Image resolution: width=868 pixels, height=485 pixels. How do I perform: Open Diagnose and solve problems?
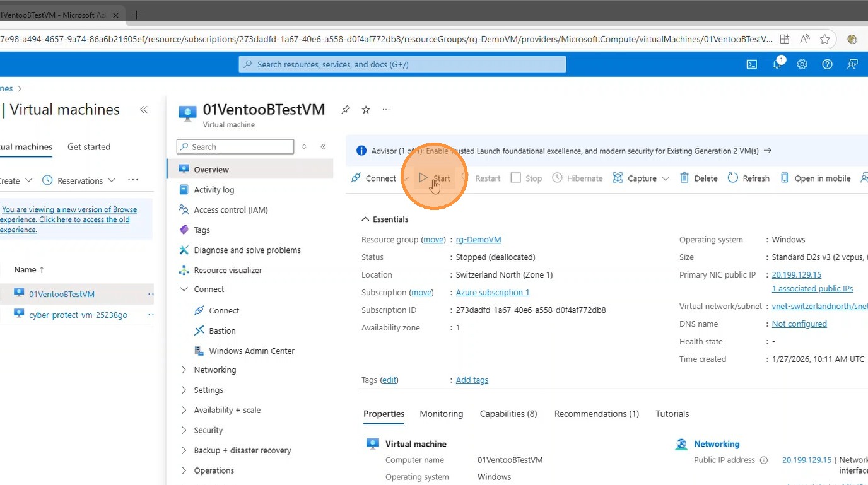coord(247,250)
